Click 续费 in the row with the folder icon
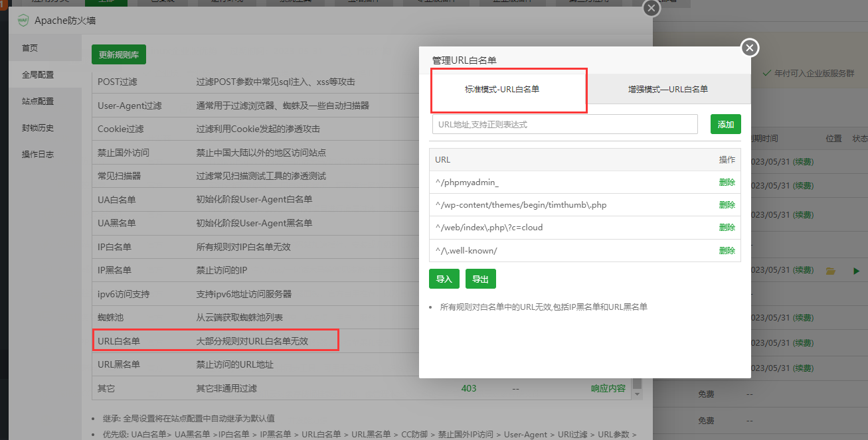The height and width of the screenshot is (440, 868). 804,270
